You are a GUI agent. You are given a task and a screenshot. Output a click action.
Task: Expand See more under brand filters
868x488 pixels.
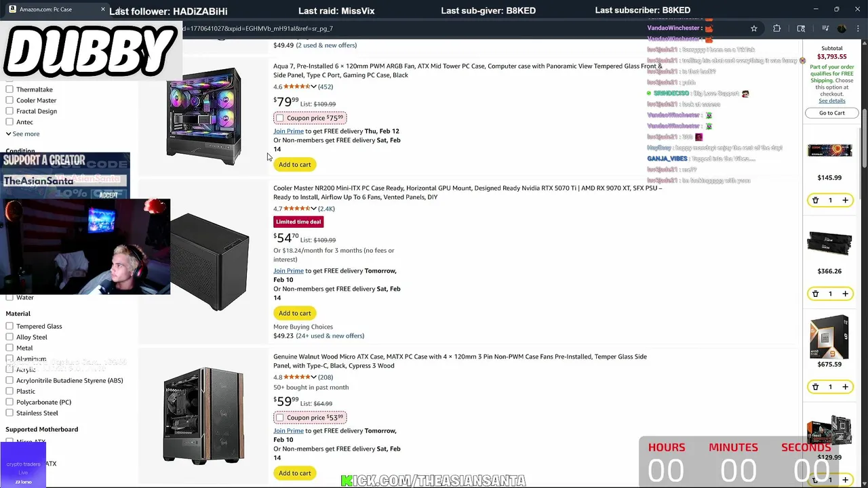(22, 134)
